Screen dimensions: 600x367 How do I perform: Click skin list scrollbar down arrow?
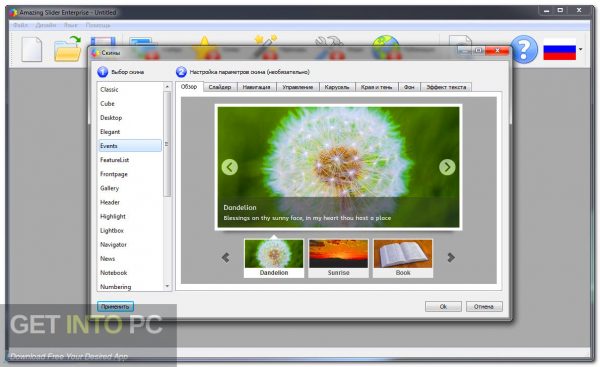pos(167,286)
